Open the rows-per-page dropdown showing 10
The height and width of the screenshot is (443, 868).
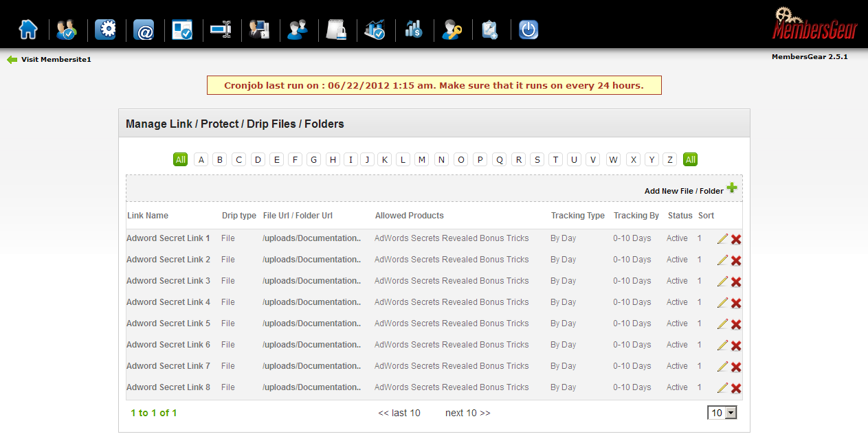click(722, 413)
